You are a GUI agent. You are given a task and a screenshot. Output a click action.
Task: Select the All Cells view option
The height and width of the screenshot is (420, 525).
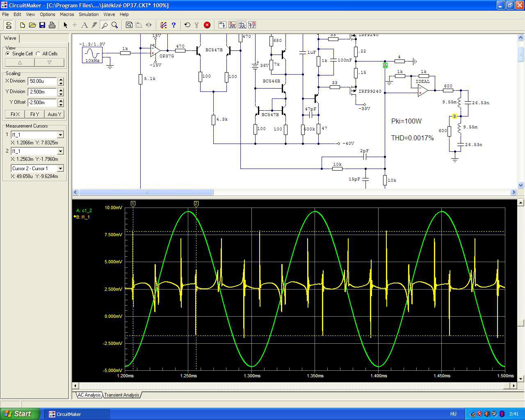(x=38, y=54)
